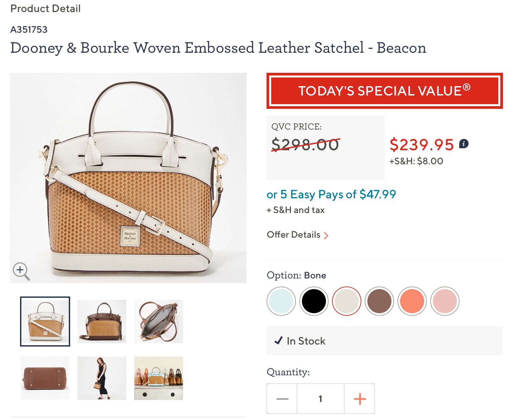This screenshot has width=513, height=420.
Task: Choose the black color swatch
Action: (x=314, y=301)
